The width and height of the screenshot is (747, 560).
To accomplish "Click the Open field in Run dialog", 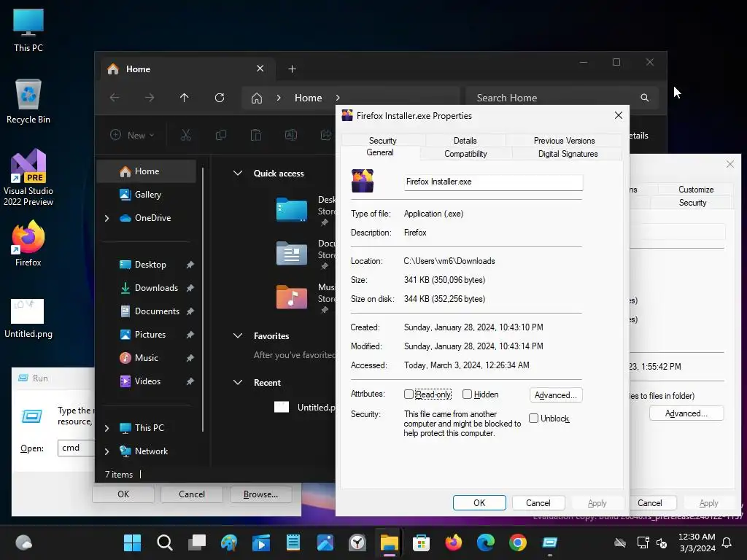I will tap(76, 448).
